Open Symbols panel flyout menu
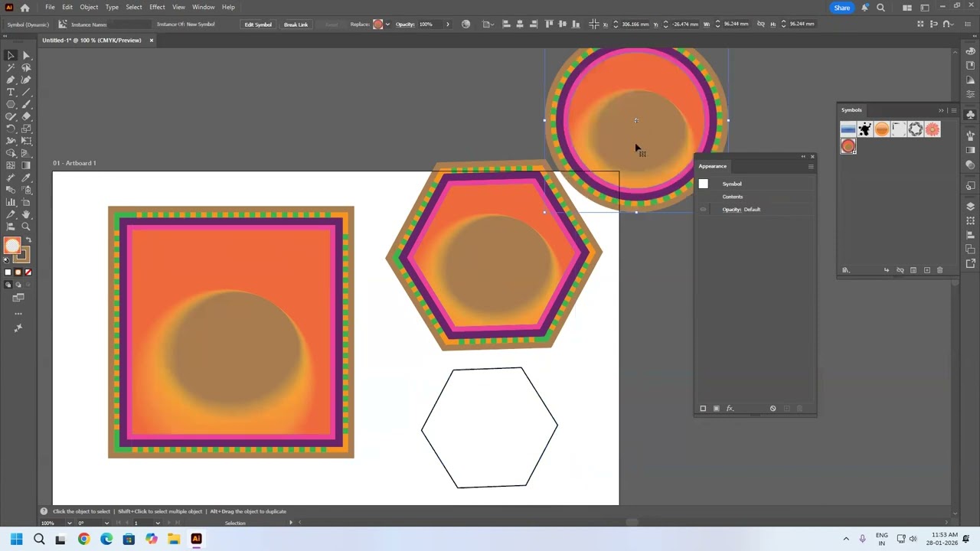The image size is (980, 551). tap(953, 110)
